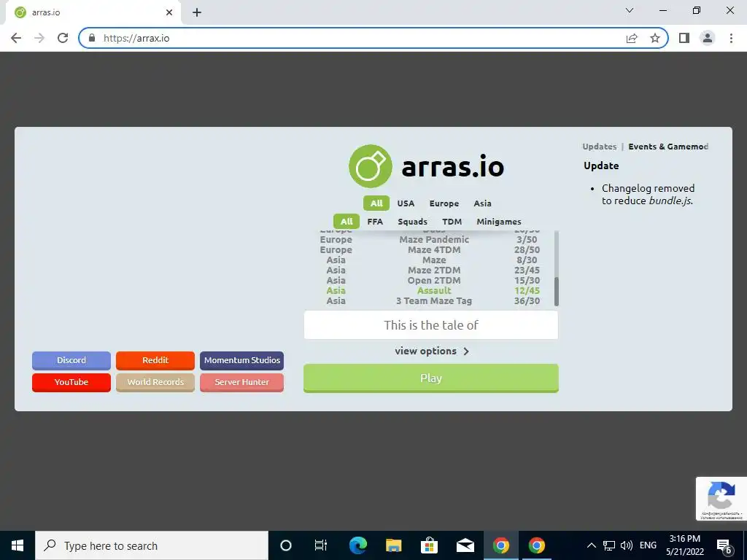The width and height of the screenshot is (747, 560).
Task: Filter game modes by Minigames
Action: pyautogui.click(x=499, y=222)
